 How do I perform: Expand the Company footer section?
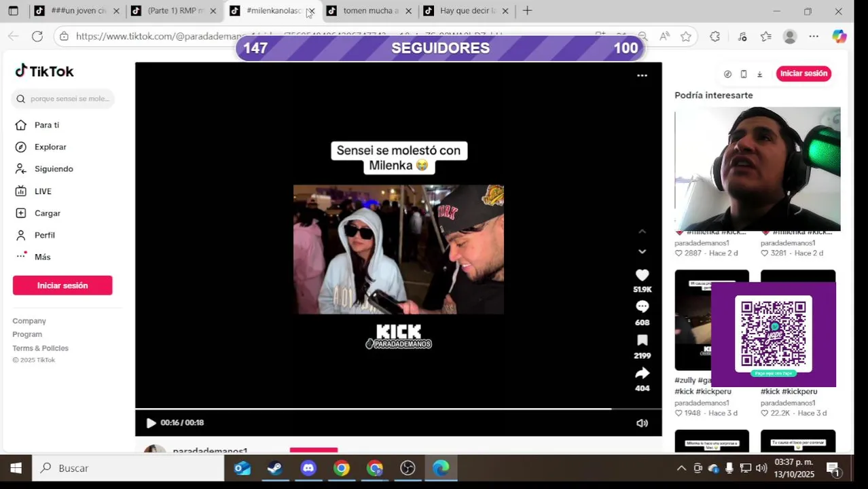tap(29, 321)
